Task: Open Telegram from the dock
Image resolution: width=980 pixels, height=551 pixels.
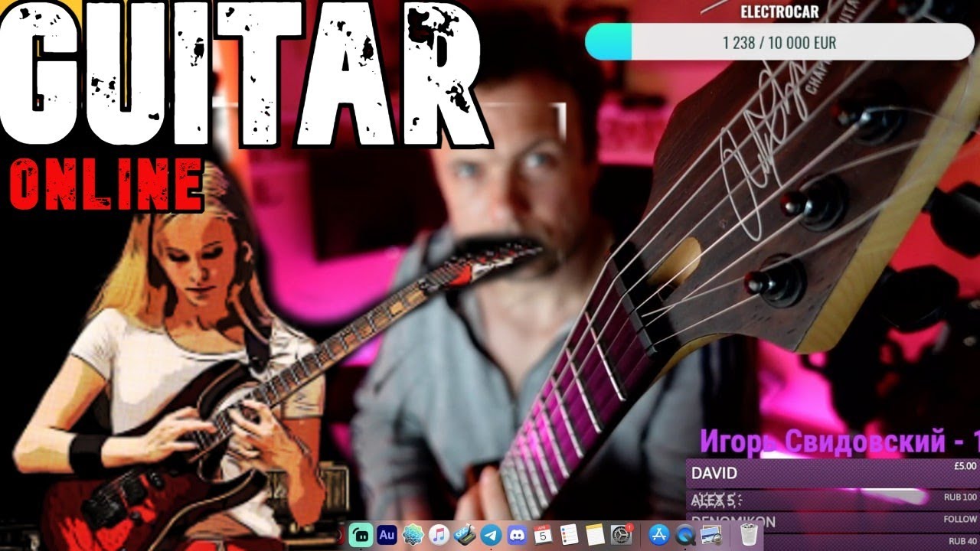Action: pyautogui.click(x=492, y=536)
